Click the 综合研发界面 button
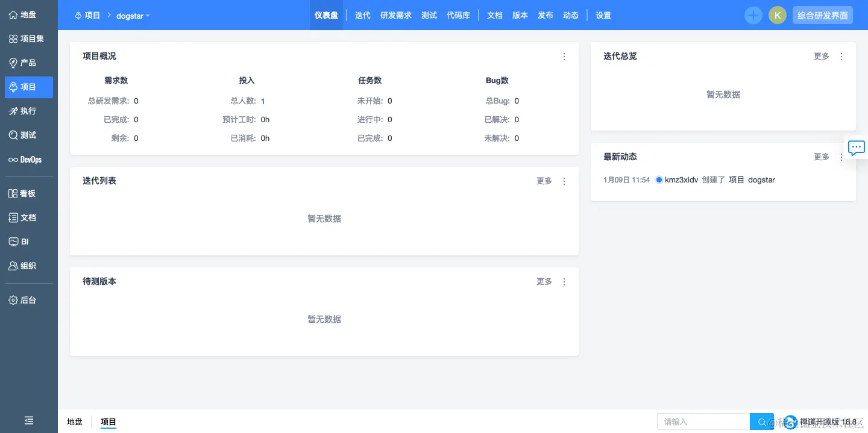Image resolution: width=868 pixels, height=433 pixels. point(823,16)
